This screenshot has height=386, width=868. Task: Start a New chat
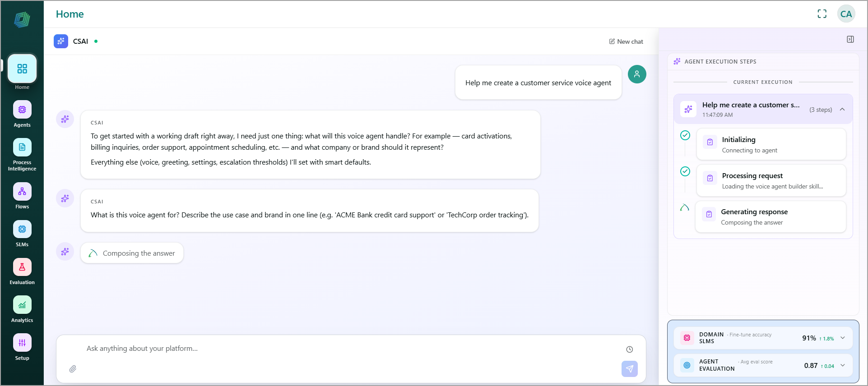626,41
